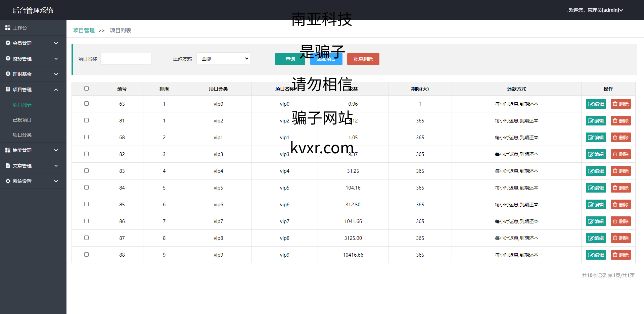
Task: Click the 会员管理 sidebar icon
Action: coord(8,43)
